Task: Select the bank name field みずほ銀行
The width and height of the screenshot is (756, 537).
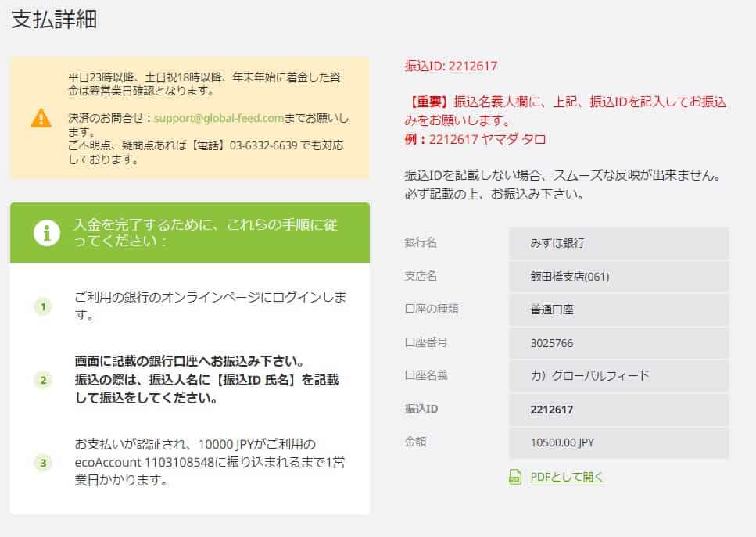Action: 618,243
